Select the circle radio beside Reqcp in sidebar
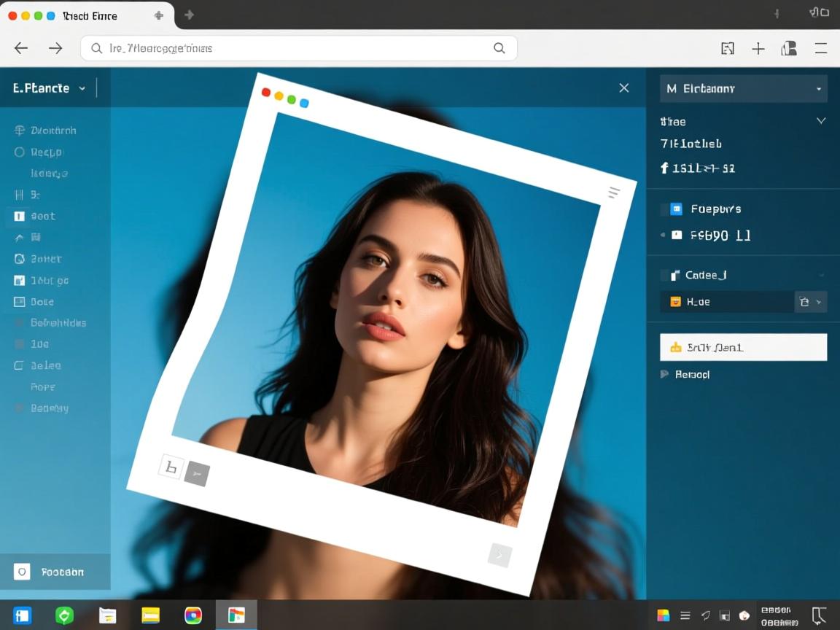 tap(20, 152)
